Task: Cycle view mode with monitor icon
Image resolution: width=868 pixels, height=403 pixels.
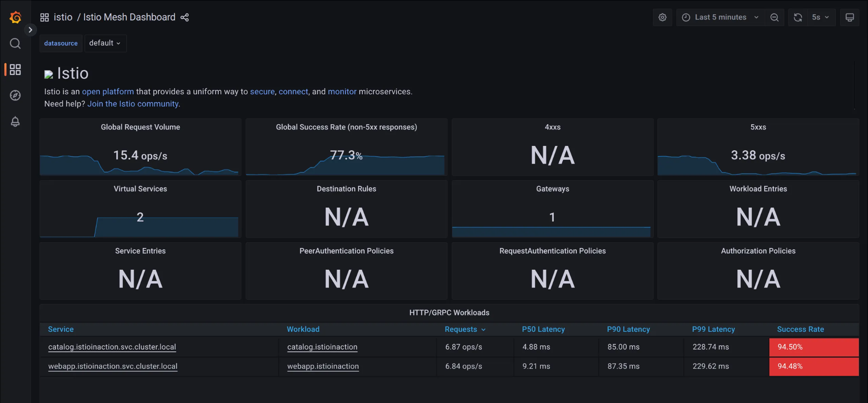Action: pyautogui.click(x=849, y=17)
